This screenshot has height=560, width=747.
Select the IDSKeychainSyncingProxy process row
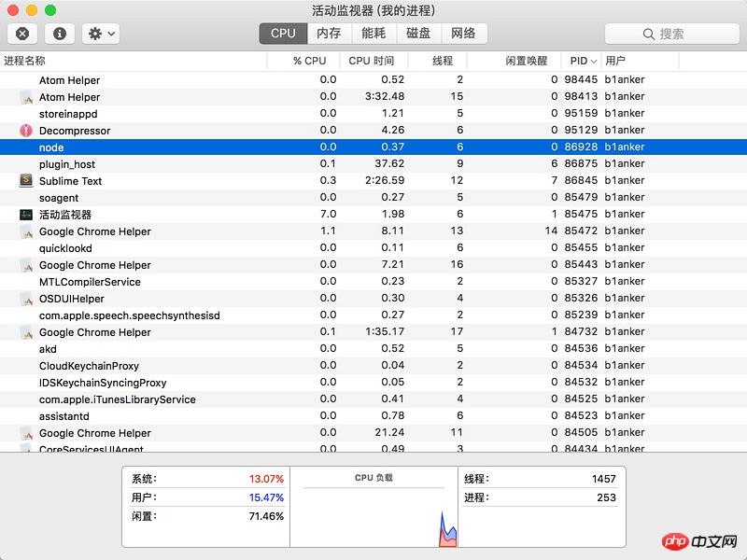tap(373, 383)
